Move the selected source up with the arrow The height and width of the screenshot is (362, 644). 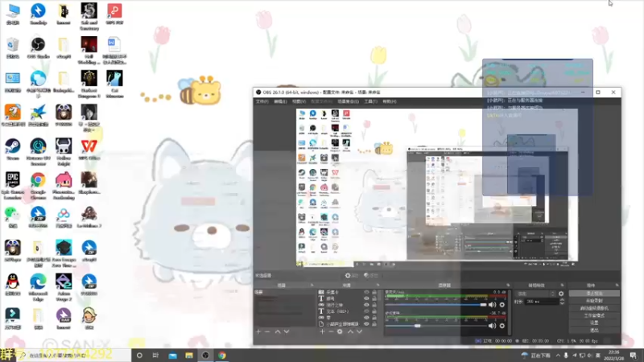click(350, 331)
